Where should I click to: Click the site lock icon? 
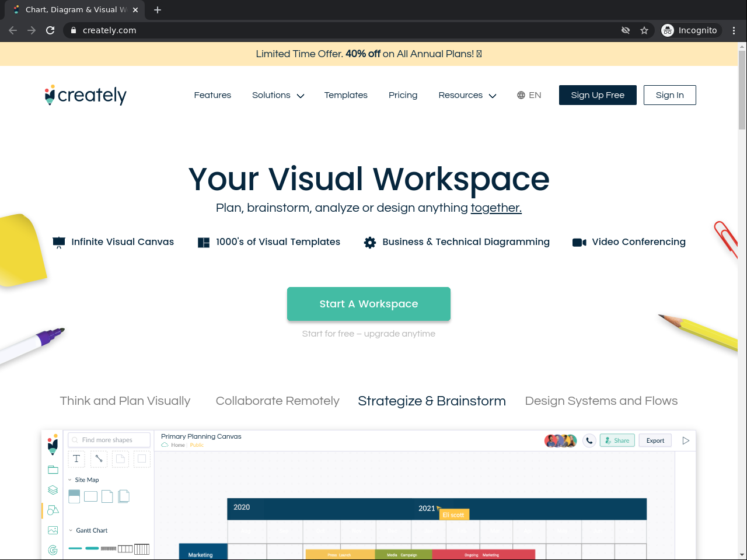click(x=74, y=30)
